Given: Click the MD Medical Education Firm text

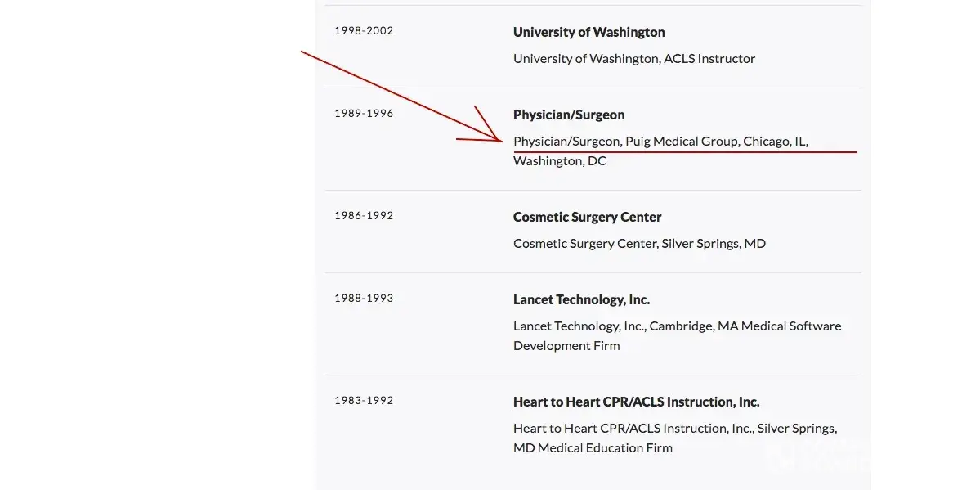Looking at the screenshot, I should point(593,448).
